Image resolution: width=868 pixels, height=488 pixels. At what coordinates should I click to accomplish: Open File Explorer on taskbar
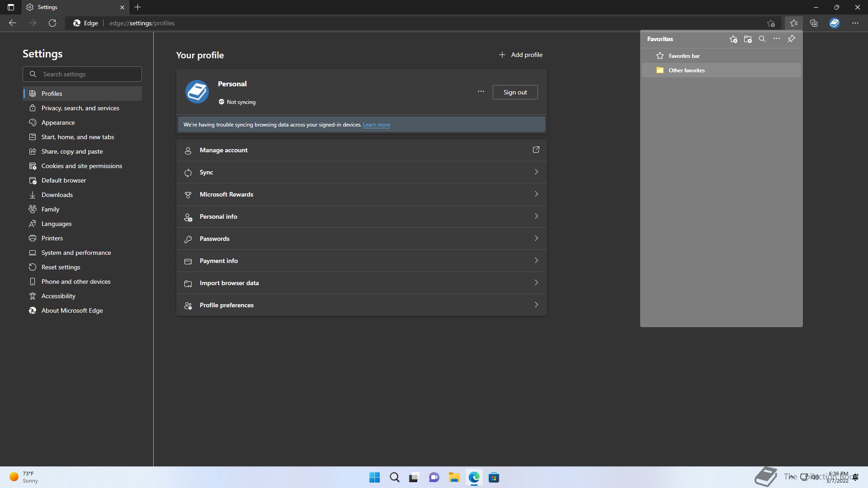tap(454, 478)
